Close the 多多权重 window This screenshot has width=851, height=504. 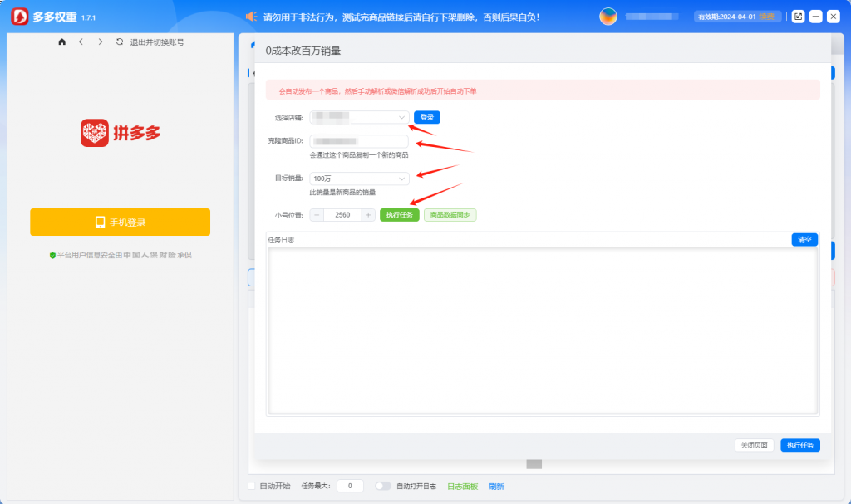(x=834, y=17)
